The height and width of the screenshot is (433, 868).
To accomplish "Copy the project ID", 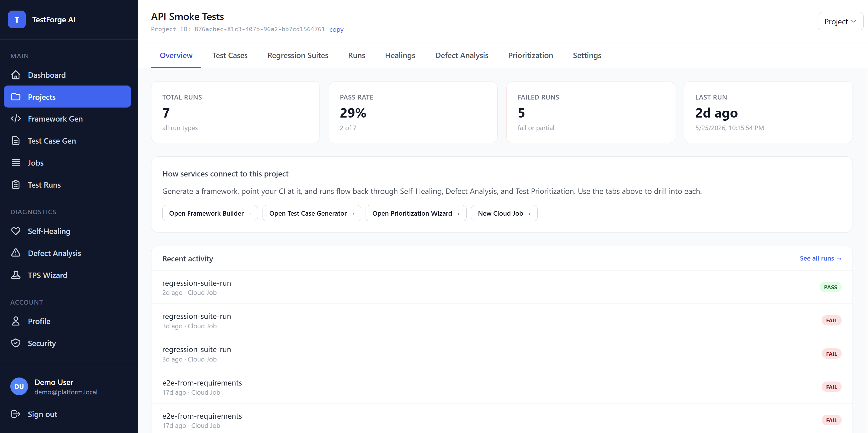I will click(336, 29).
